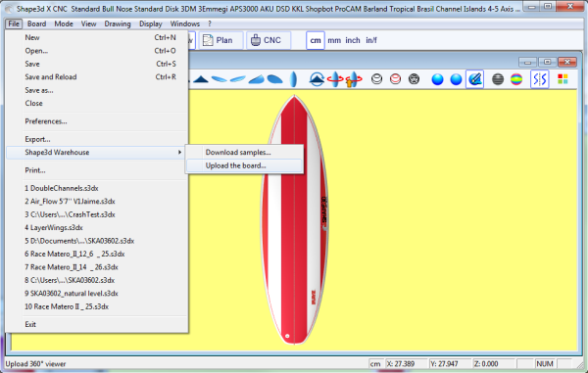Click the circular arrow reset view icon
The height and width of the screenshot is (373, 588).
pyautogui.click(x=317, y=79)
